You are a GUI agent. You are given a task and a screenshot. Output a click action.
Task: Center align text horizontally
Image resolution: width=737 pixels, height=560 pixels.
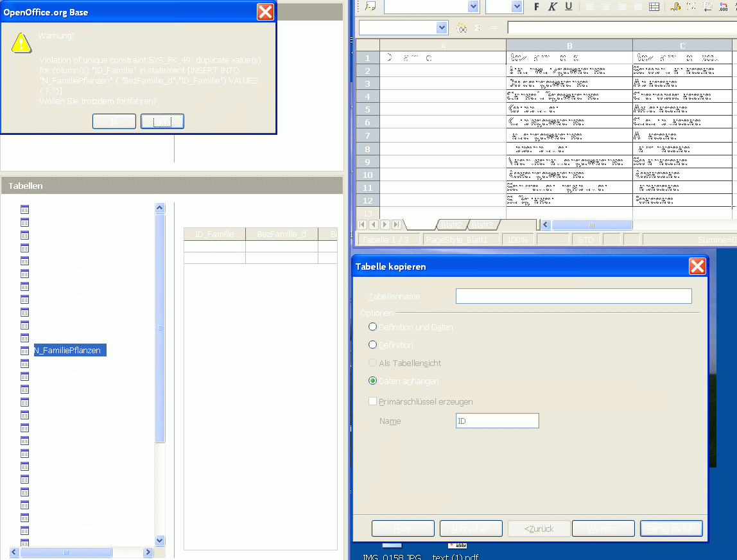pyautogui.click(x=605, y=6)
